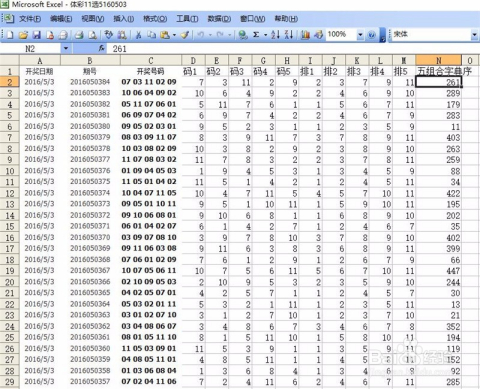The width and height of the screenshot is (480, 389).
Task: Select row 15 header
Action: (x=10, y=226)
